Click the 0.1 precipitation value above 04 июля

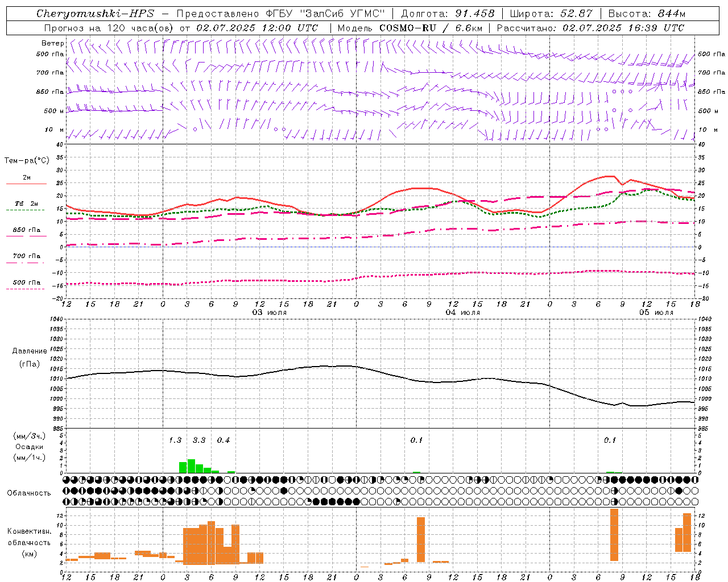coord(417,440)
